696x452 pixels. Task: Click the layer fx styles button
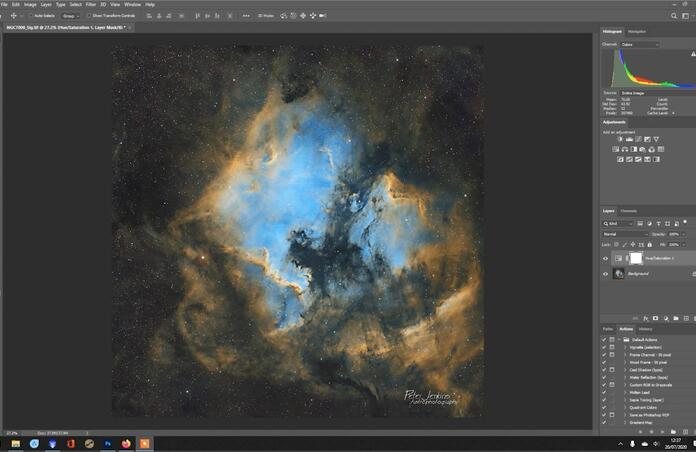646,319
